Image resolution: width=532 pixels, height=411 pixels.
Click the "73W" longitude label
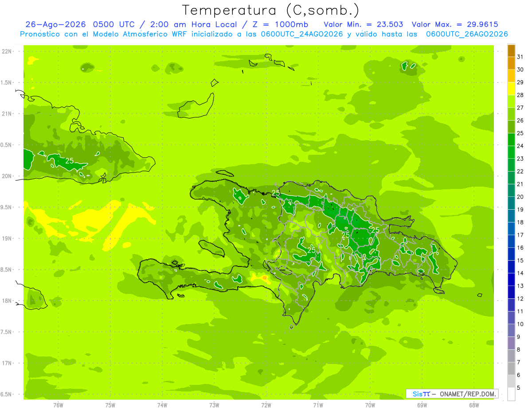[x=214, y=405]
